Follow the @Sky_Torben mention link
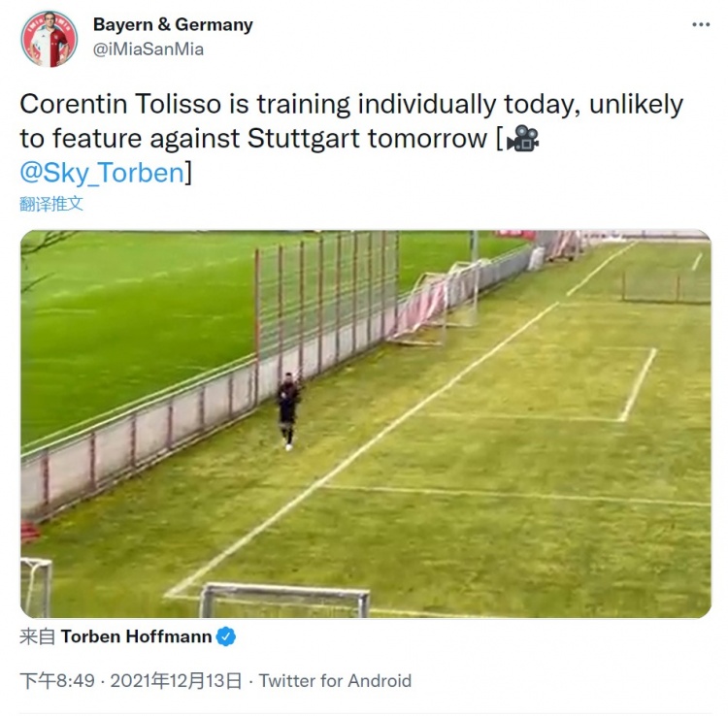This screenshot has width=728, height=716. click(102, 173)
